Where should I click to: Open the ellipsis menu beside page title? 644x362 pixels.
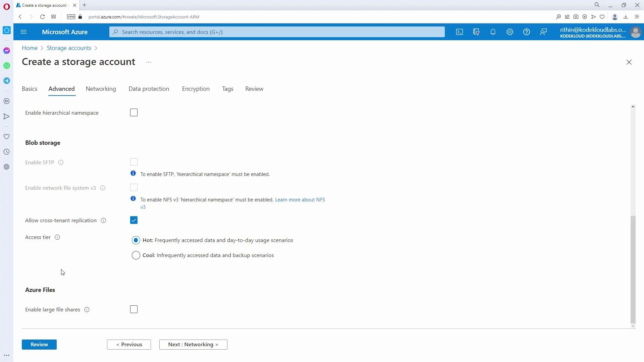pyautogui.click(x=149, y=62)
